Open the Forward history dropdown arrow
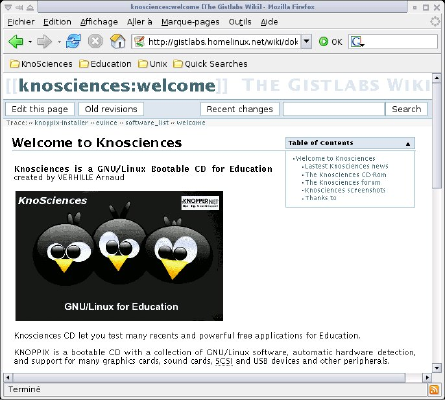Viewport: 445px width, 400px height. coord(59,42)
